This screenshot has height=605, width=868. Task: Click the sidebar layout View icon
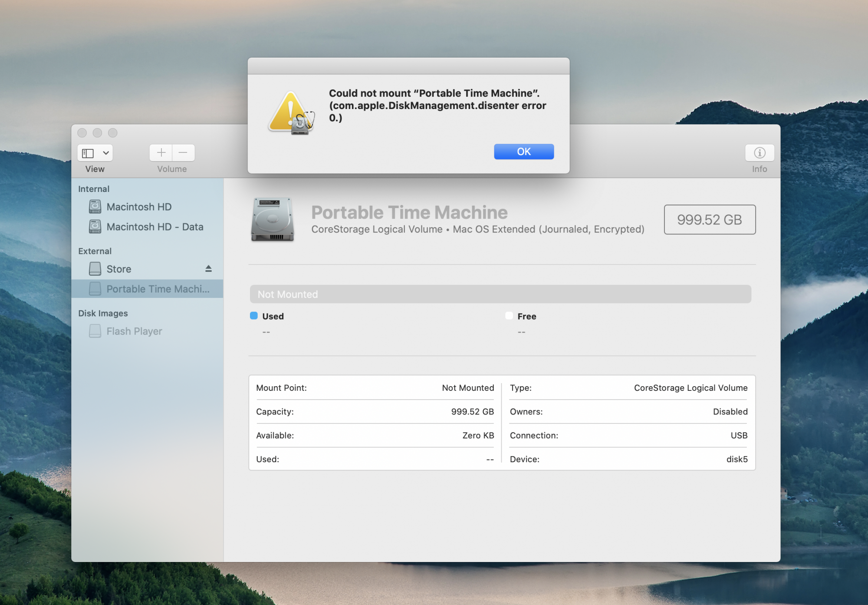(88, 153)
